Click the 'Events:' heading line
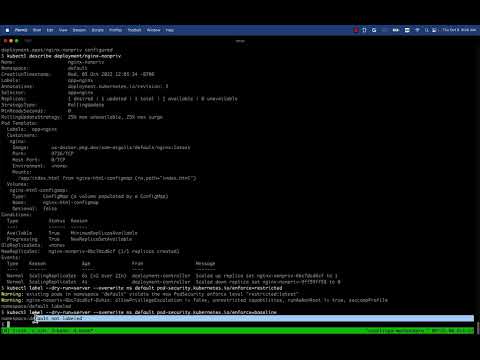Screen dimensions: 480x360 click(x=11, y=257)
